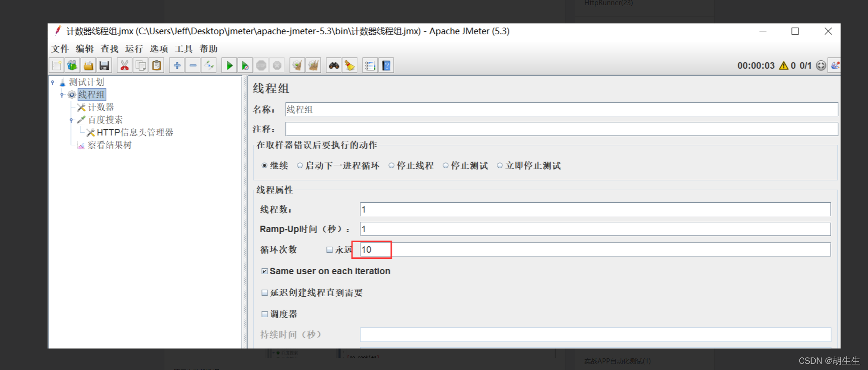Open the 帮助 menu
This screenshot has height=370, width=868.
209,49
